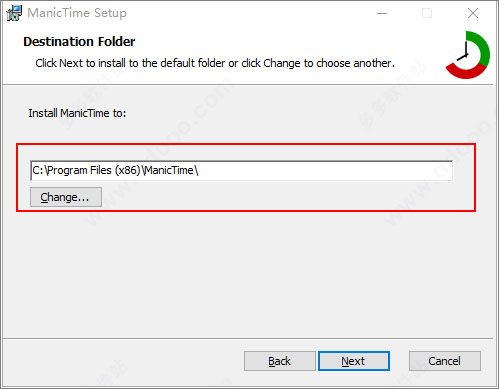This screenshot has width=499, height=389.
Task: Focus the destination folder path field
Action: pos(241,170)
